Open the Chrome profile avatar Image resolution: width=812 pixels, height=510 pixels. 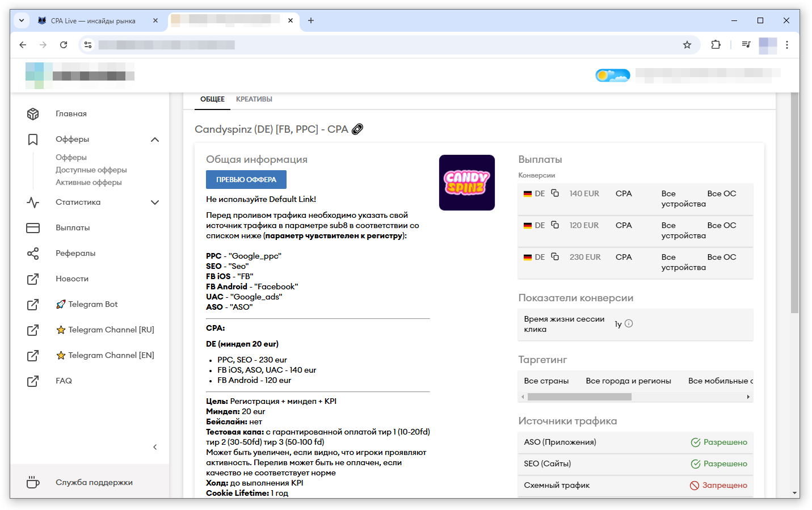(x=768, y=45)
